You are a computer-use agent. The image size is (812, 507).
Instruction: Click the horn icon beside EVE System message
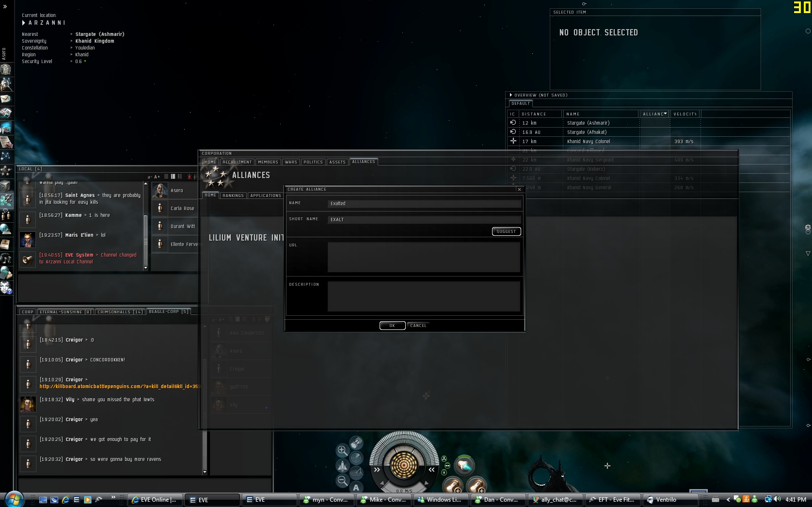pos(28,259)
